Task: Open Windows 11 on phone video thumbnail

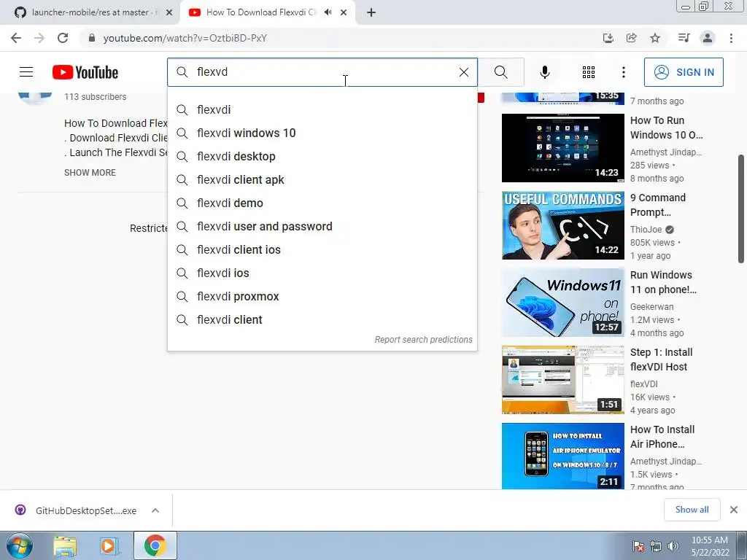Action: (562, 303)
